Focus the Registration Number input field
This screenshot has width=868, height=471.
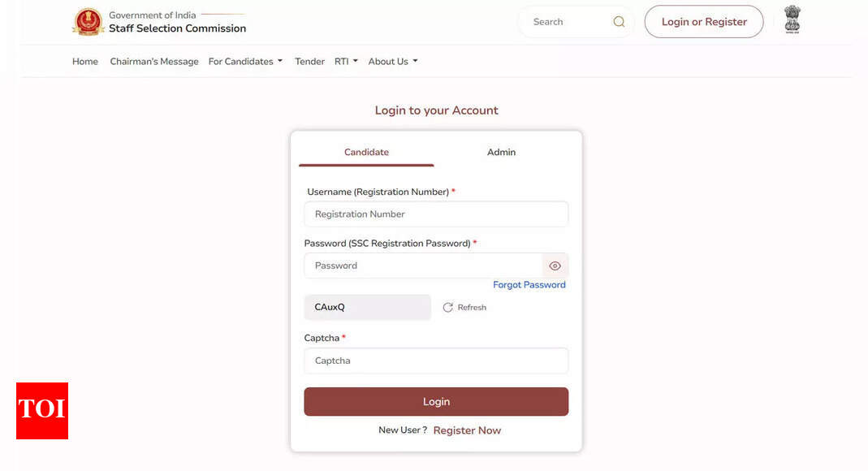[436, 214]
